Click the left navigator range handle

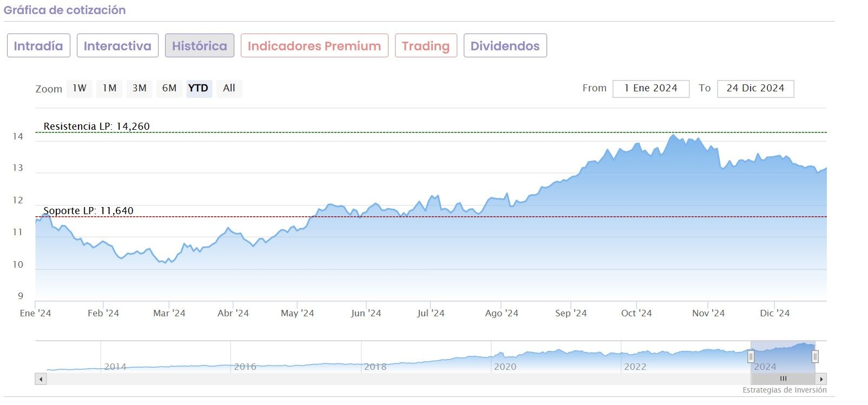[751, 357]
